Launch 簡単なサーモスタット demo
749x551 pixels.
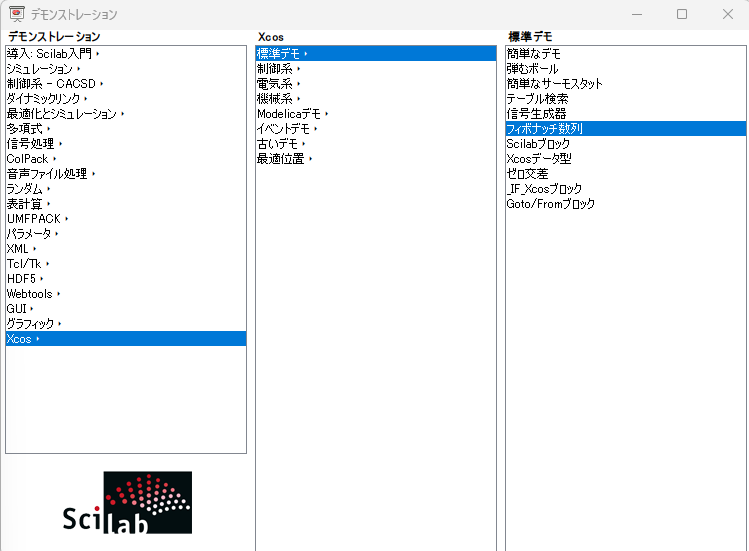click(626, 84)
